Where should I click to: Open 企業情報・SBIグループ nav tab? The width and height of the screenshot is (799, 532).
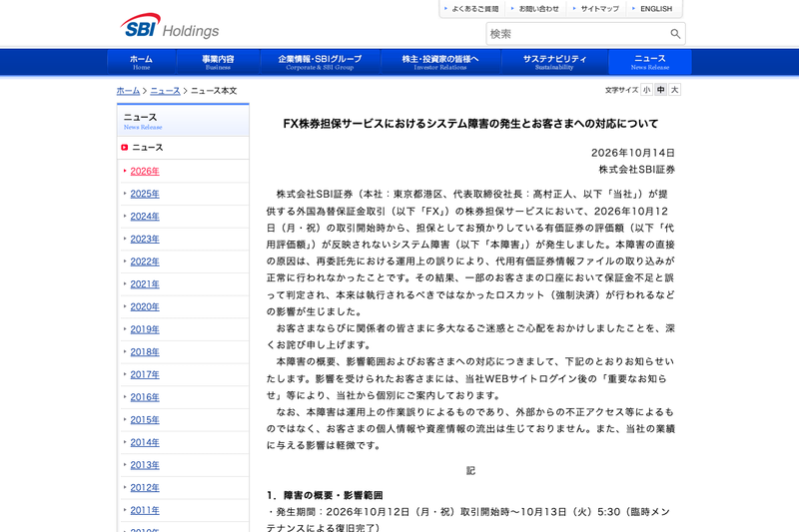pyautogui.click(x=320, y=62)
